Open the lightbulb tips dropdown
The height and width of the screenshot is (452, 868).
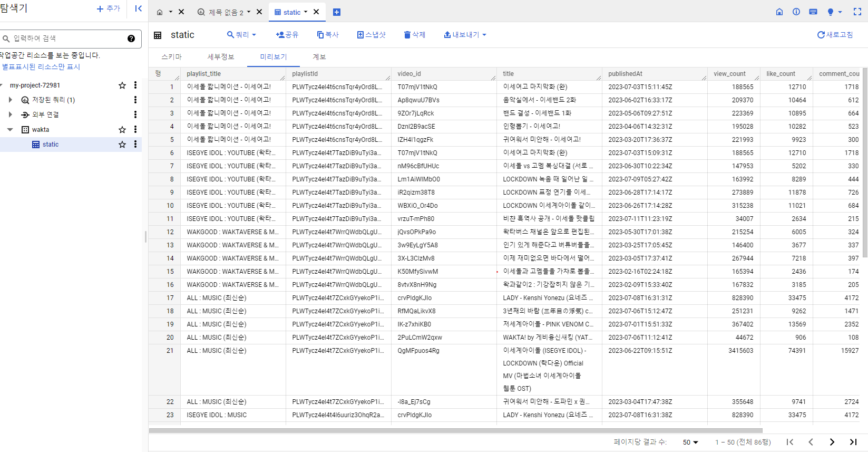834,12
